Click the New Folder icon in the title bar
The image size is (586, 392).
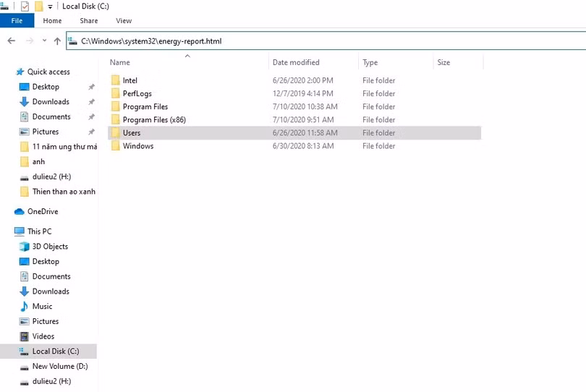point(39,7)
